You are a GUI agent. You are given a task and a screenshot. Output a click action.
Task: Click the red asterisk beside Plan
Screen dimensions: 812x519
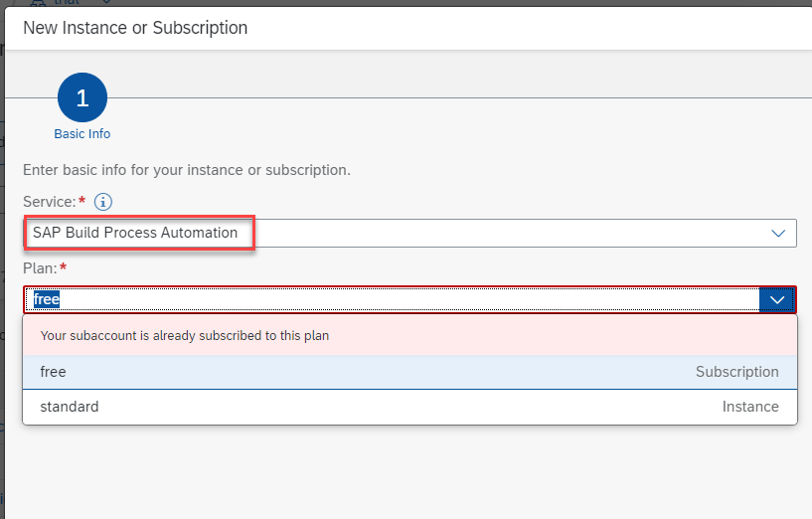63,267
